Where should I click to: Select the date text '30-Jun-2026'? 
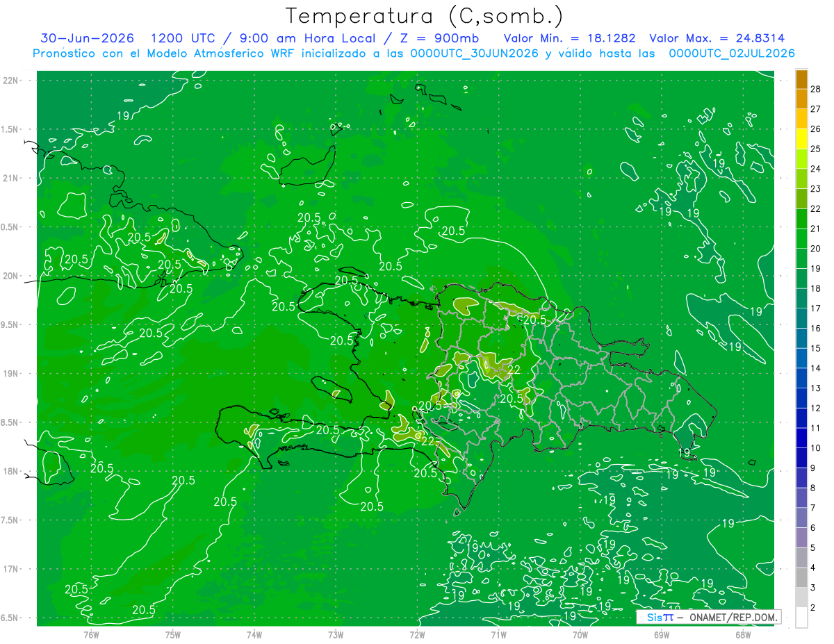pyautogui.click(x=88, y=38)
